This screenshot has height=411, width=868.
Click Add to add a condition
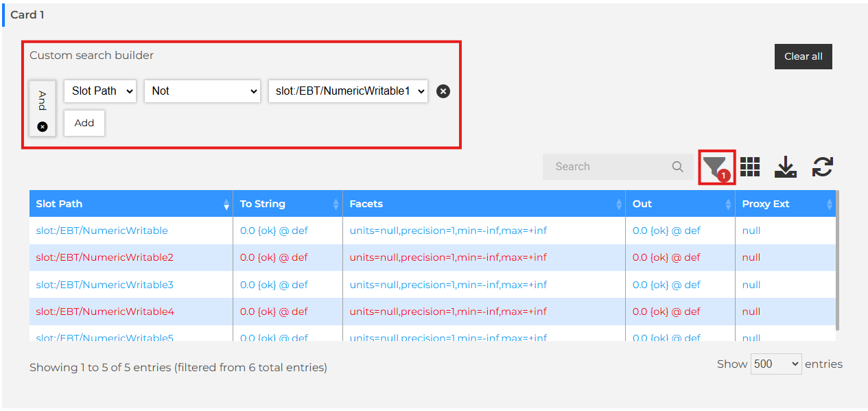point(84,123)
